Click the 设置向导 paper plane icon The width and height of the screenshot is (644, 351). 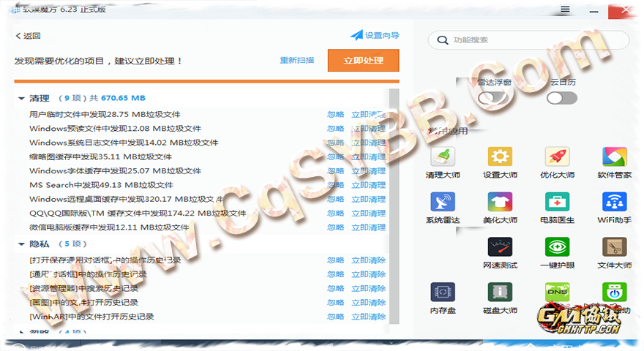pyautogui.click(x=356, y=35)
